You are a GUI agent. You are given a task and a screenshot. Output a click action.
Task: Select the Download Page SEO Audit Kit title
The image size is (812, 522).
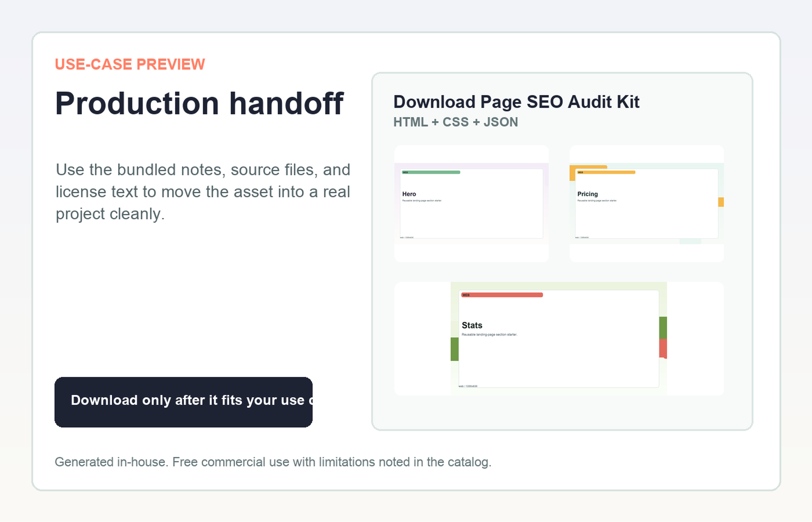tap(516, 102)
